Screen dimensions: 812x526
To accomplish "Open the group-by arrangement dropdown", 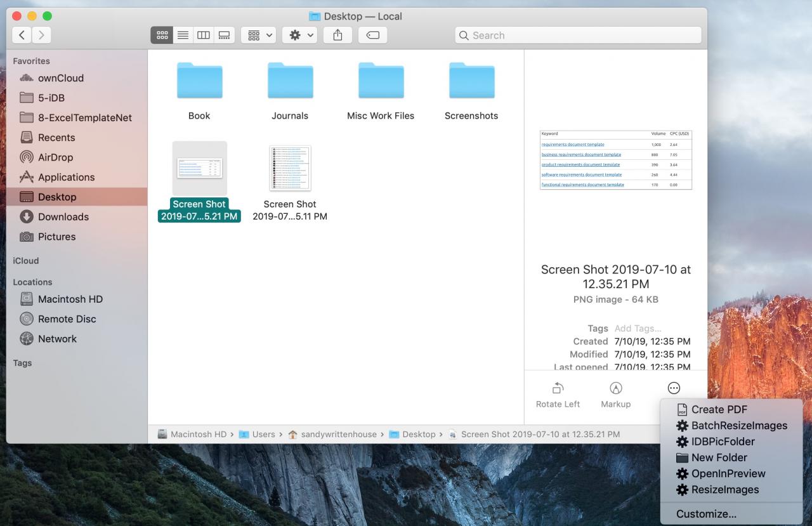I will [258, 36].
